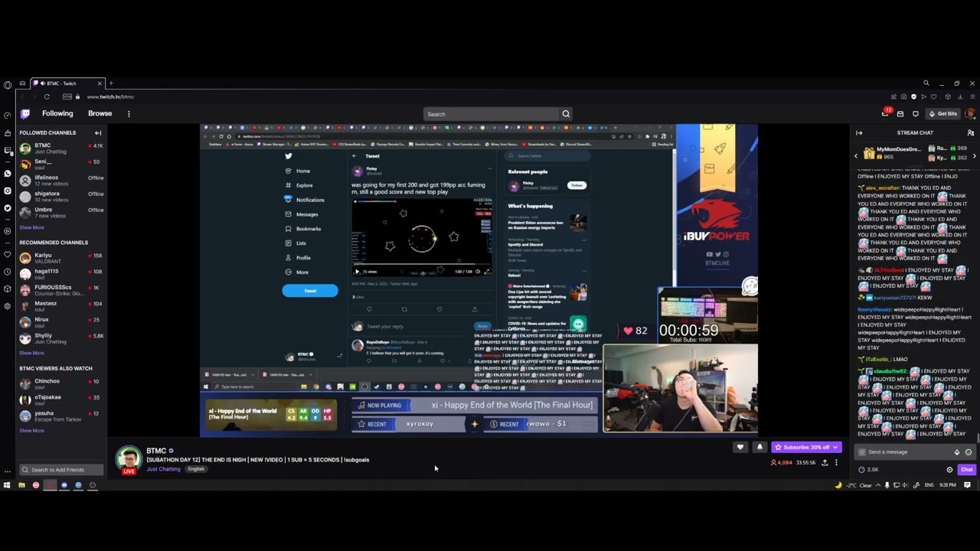Open Instagram in Opera sidebar

8,190
